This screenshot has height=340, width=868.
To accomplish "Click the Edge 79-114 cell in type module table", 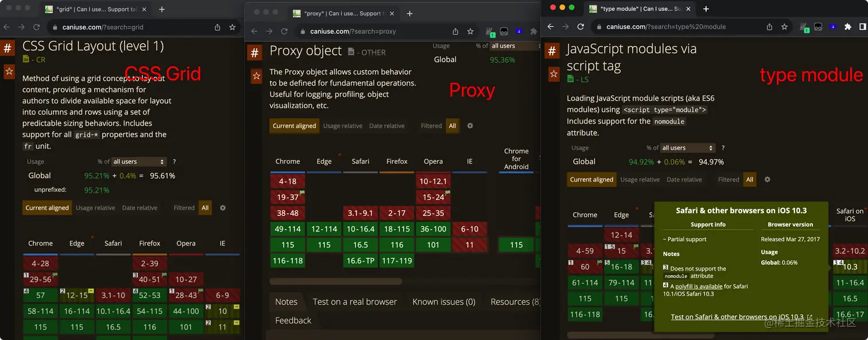I will pyautogui.click(x=621, y=283).
